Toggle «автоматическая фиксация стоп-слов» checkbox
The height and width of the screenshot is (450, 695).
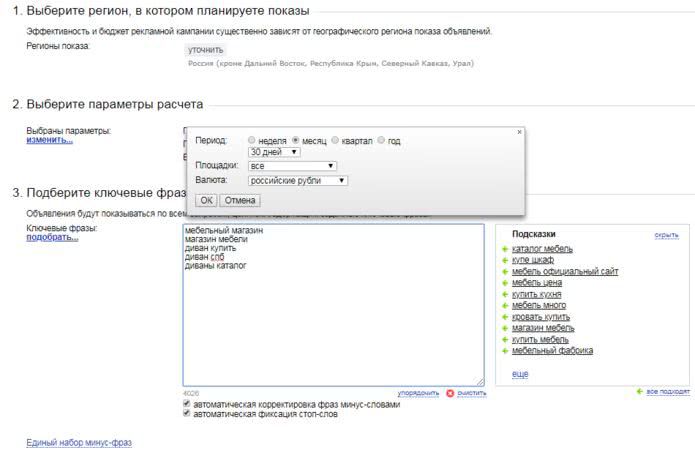point(187,413)
